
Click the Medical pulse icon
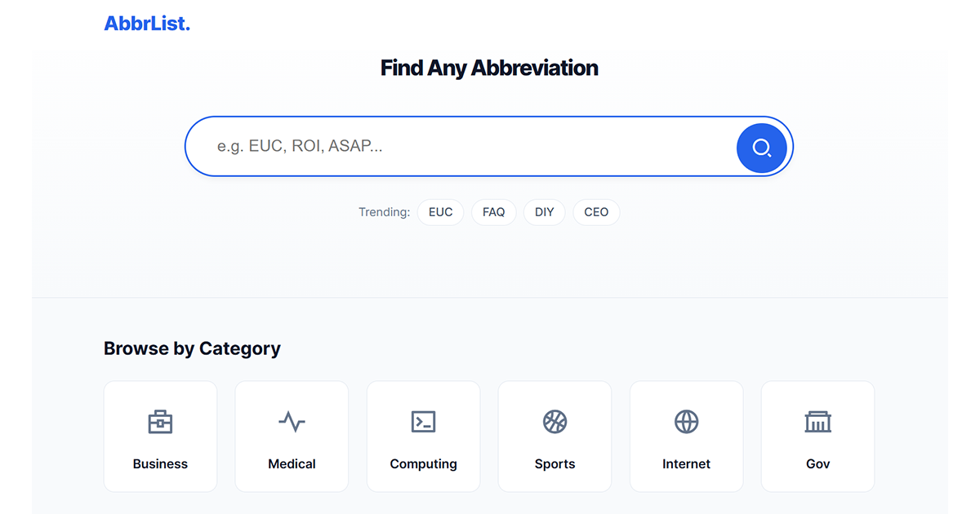tap(292, 422)
